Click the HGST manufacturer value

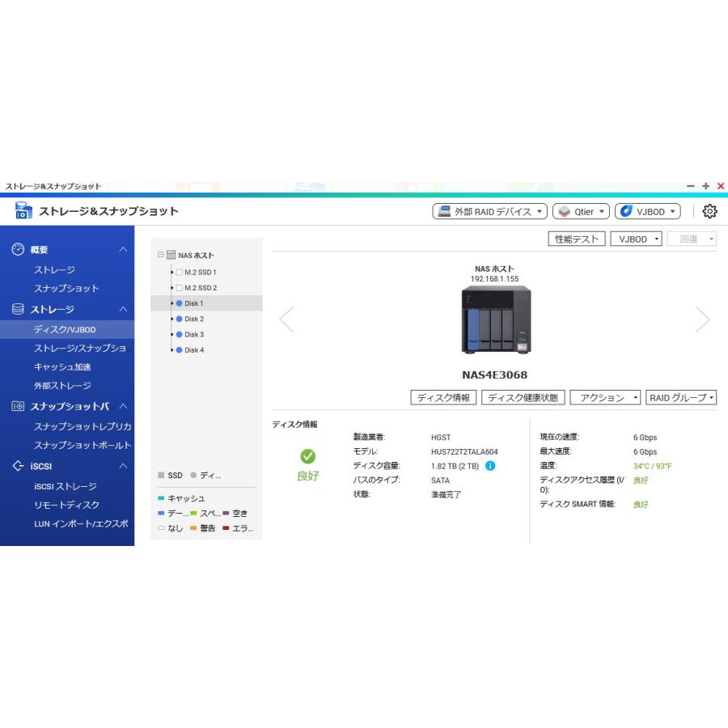441,438
